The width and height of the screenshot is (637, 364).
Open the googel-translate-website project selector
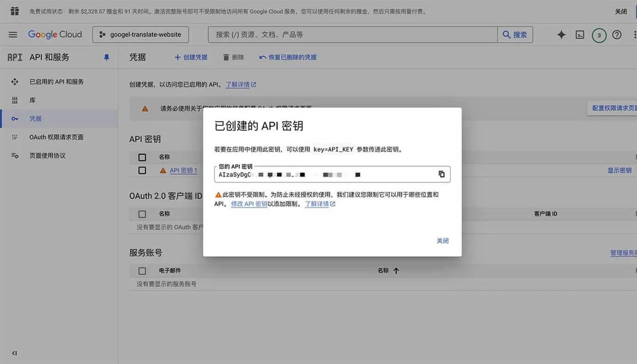coord(140,34)
